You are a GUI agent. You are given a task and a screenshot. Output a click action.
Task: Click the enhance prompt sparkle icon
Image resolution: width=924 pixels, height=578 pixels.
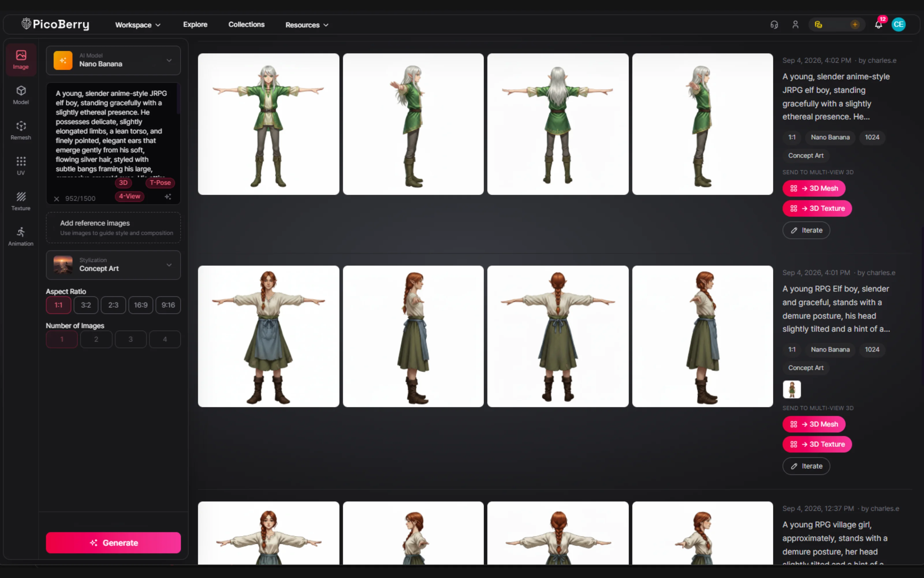[x=168, y=197]
